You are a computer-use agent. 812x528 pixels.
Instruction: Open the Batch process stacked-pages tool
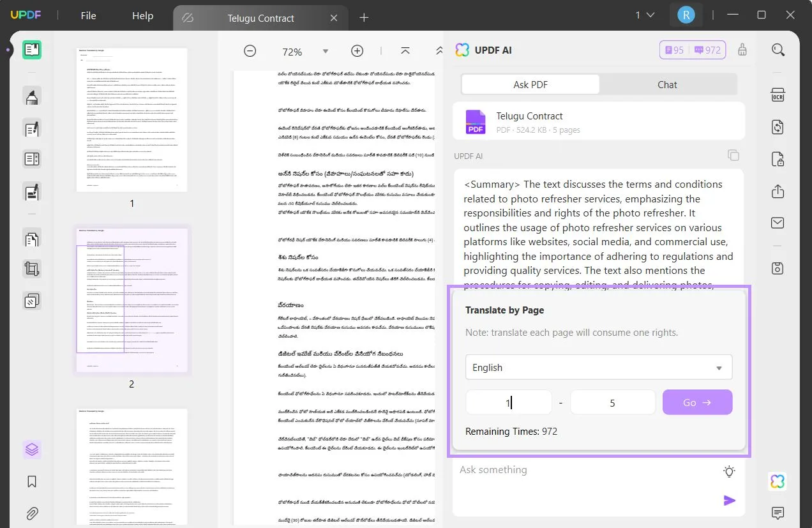pyautogui.click(x=32, y=300)
